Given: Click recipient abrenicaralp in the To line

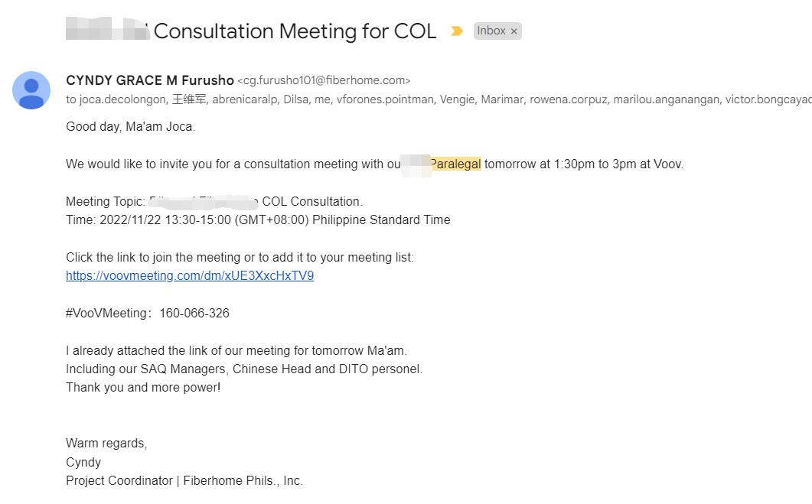Looking at the screenshot, I should tap(244, 99).
